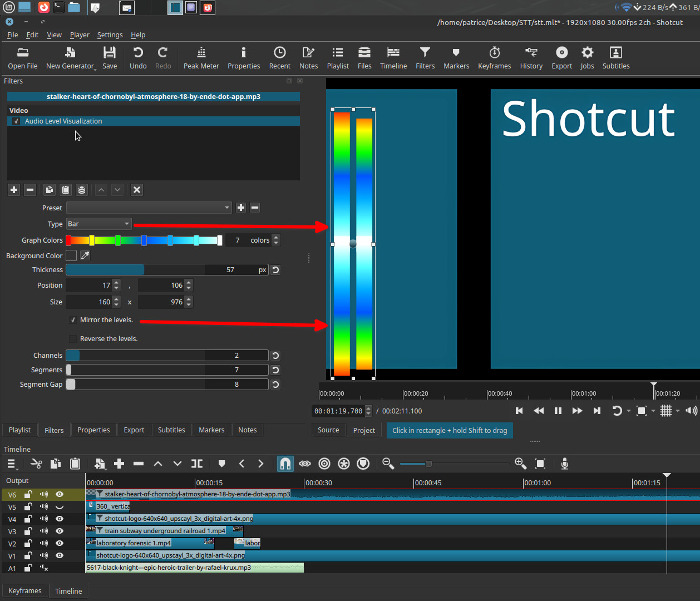Switch to the Subtitles tab

point(171,430)
